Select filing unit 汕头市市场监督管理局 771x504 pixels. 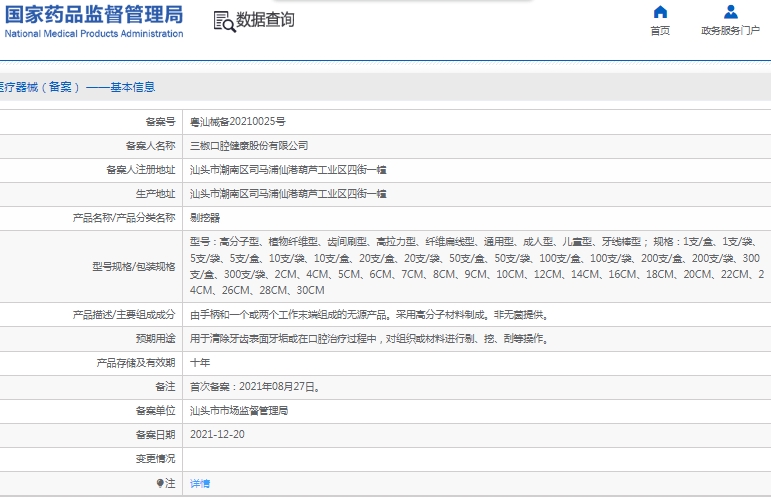[x=239, y=411]
